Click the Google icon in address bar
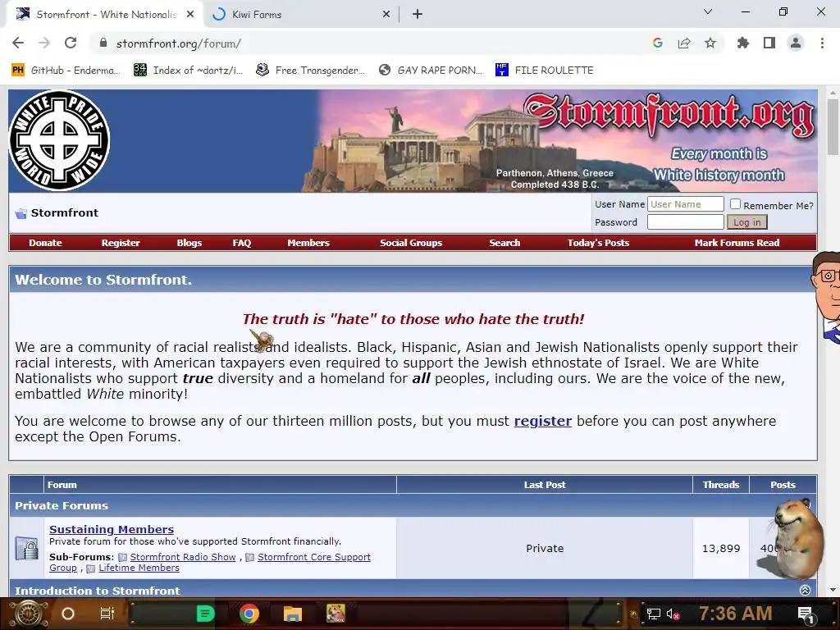The width and height of the screenshot is (840, 630). 658,43
